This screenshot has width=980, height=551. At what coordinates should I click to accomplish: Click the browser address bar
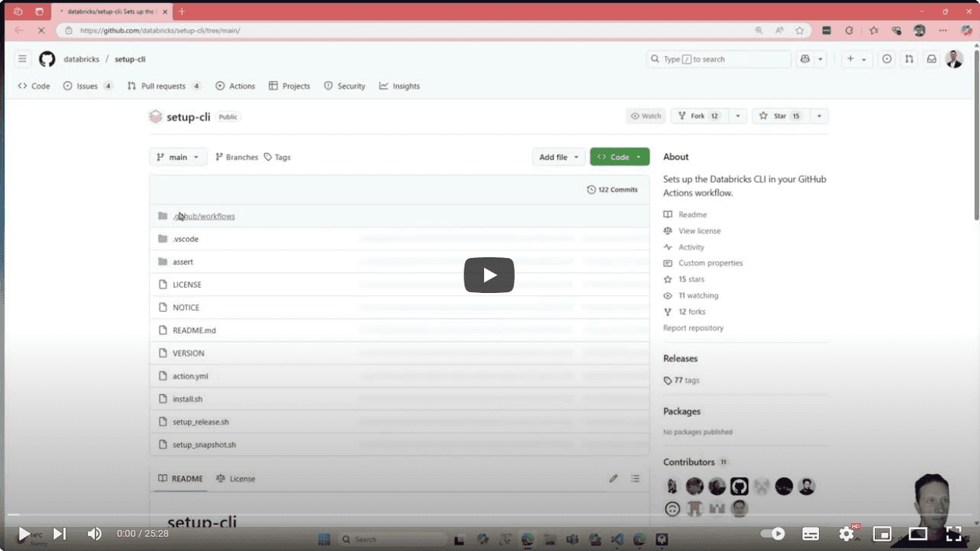[x=311, y=30]
